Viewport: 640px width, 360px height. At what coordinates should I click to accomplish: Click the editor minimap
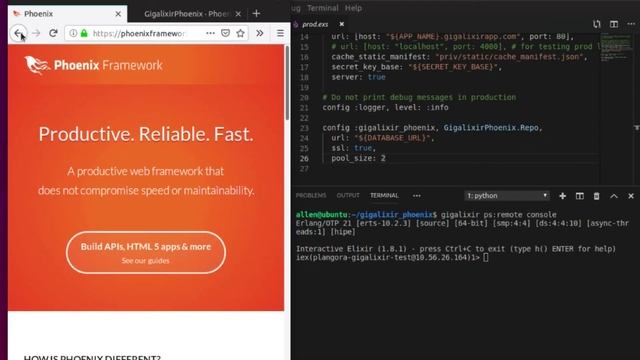(x=616, y=48)
